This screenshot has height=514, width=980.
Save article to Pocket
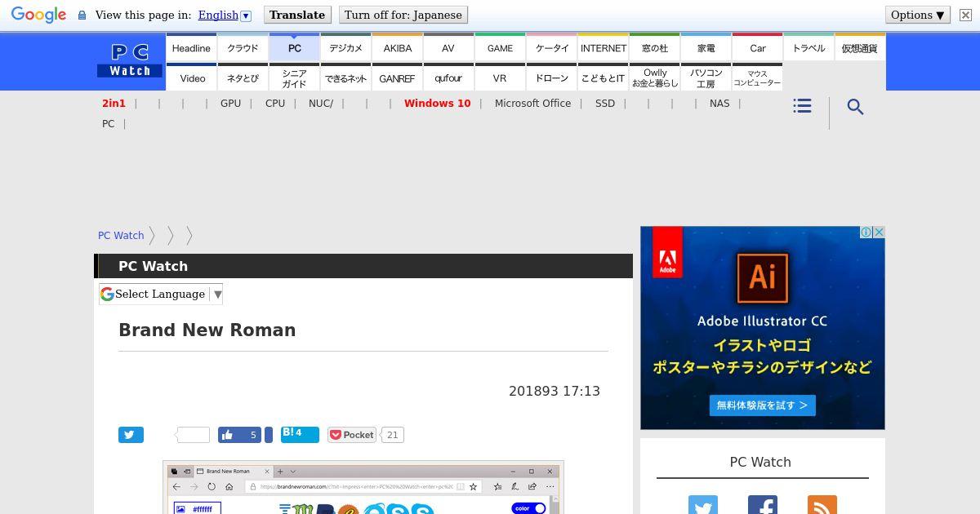coord(352,435)
